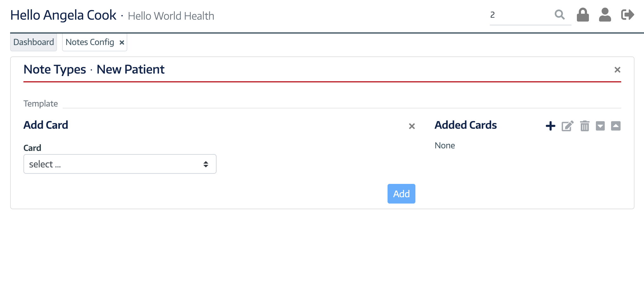The image size is (644, 305).
Task: Close the Note Types New Patient panel
Action: pyautogui.click(x=617, y=70)
